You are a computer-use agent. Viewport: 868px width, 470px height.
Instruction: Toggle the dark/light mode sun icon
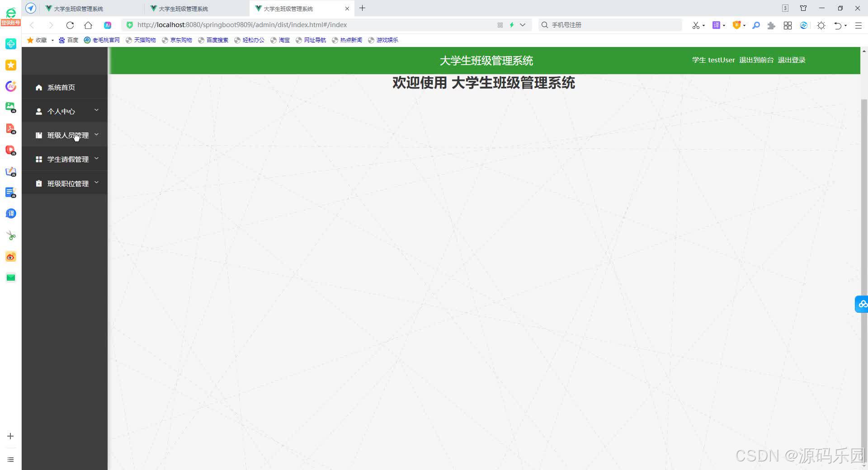(821, 25)
